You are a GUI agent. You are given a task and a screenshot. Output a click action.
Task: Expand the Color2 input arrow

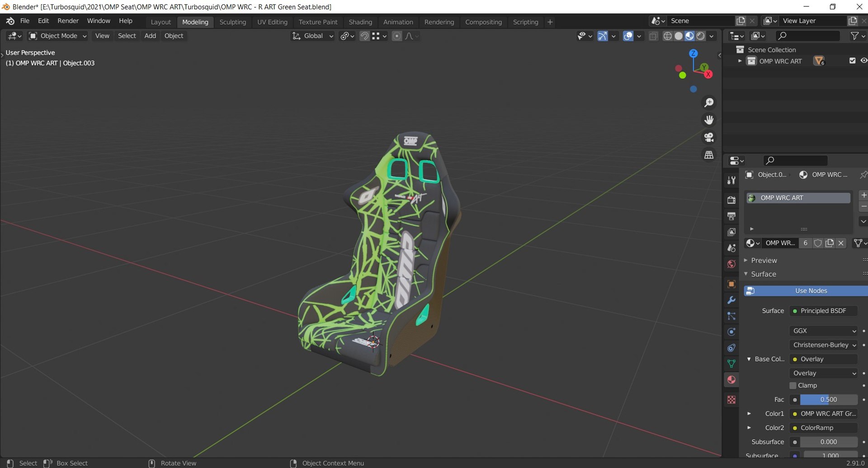click(749, 428)
